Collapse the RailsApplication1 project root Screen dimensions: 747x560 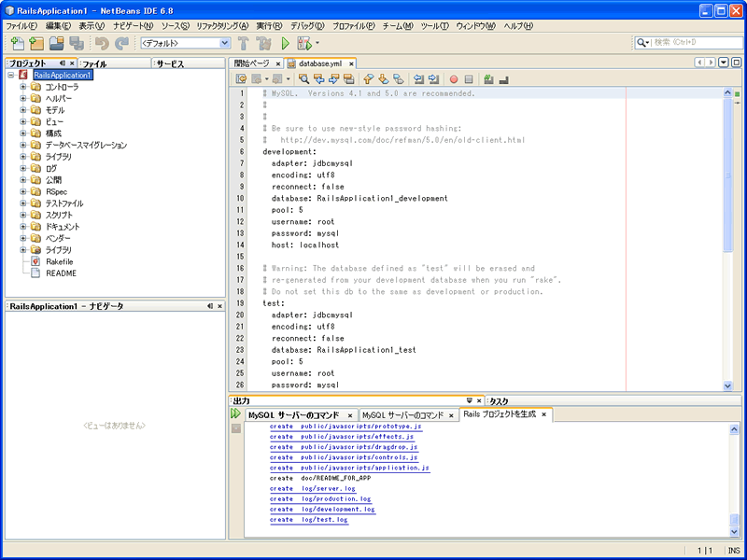pos(11,76)
